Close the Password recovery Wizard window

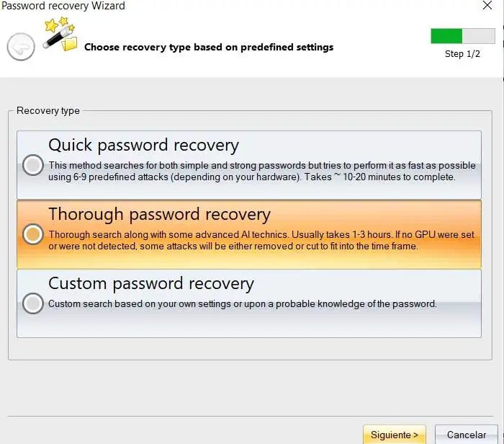click(487, 6)
